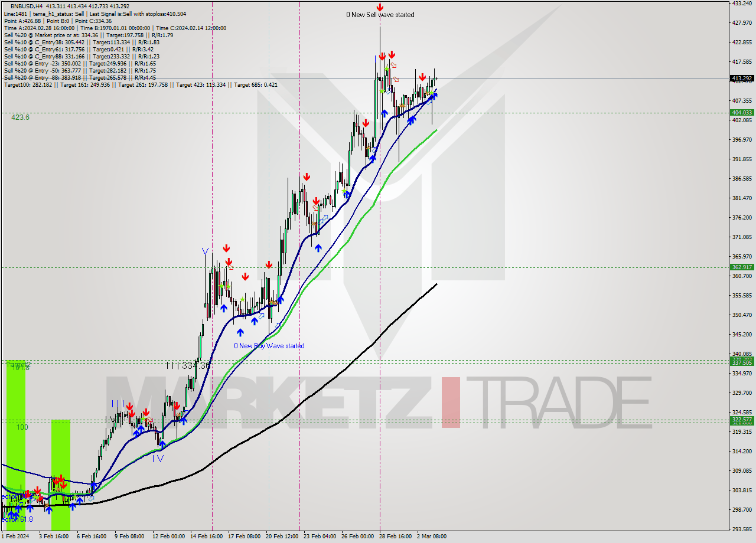This screenshot has width=756, height=543.
Task: Select the current price tag 413.292
Action: pos(742,78)
